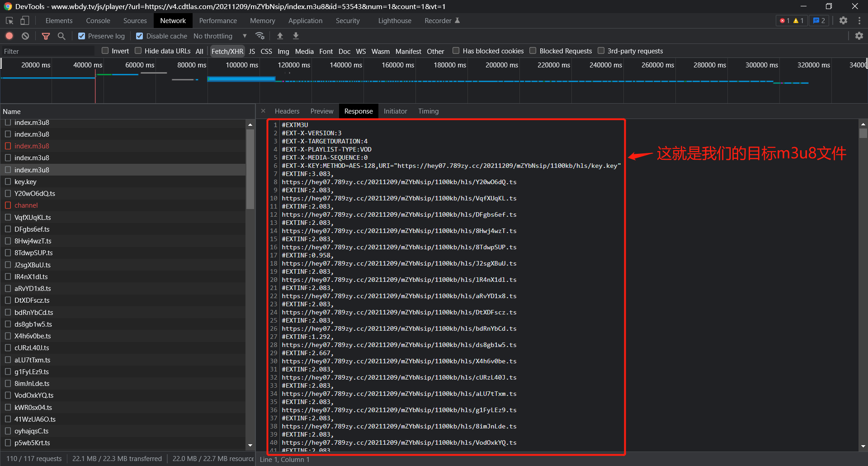Clear the network log
The width and height of the screenshot is (868, 466).
(x=25, y=36)
